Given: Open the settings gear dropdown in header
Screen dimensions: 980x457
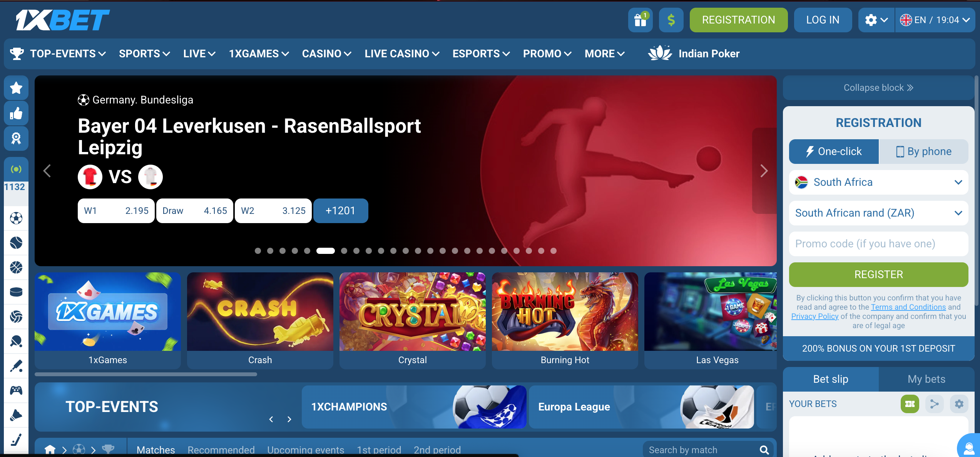Looking at the screenshot, I should coord(876,20).
